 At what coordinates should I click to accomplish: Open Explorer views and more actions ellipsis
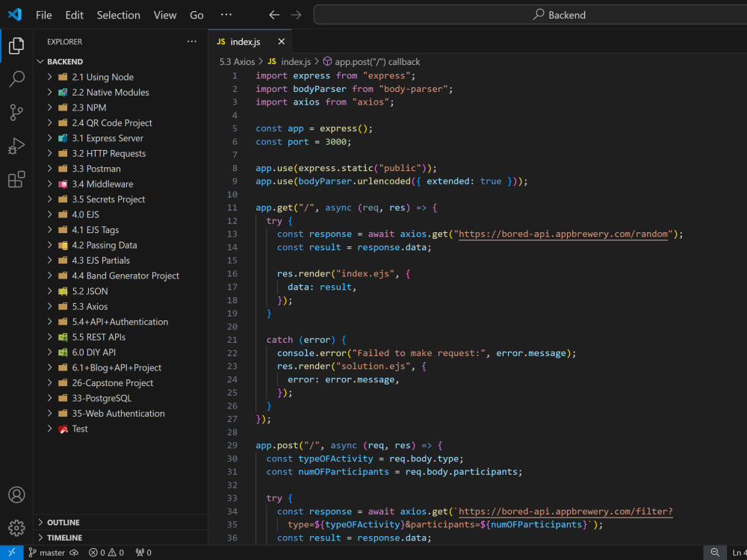[x=192, y=41]
